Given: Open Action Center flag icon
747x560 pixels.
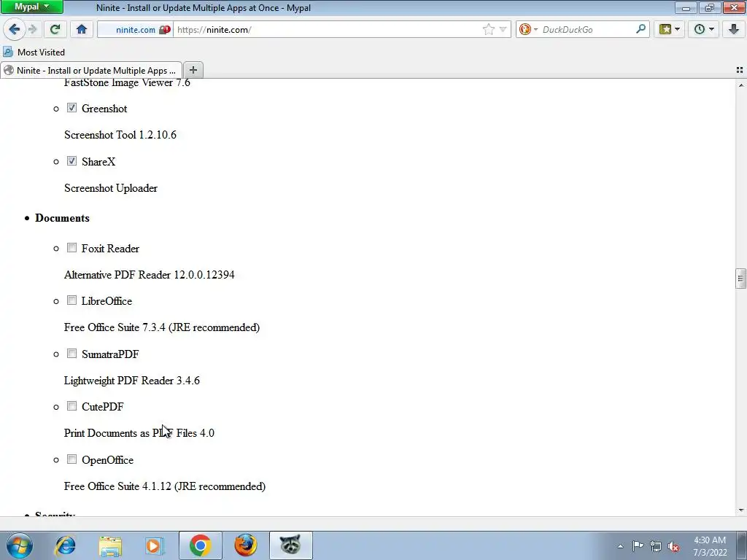Looking at the screenshot, I should (x=638, y=546).
